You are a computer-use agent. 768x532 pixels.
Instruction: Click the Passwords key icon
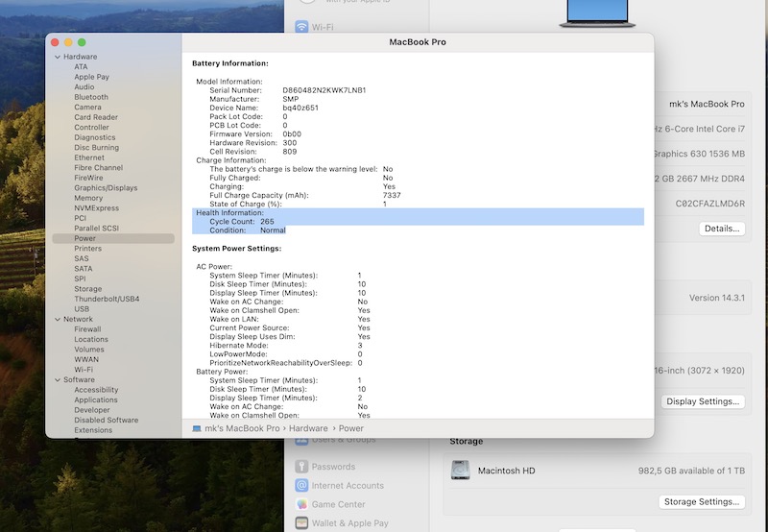pos(302,467)
